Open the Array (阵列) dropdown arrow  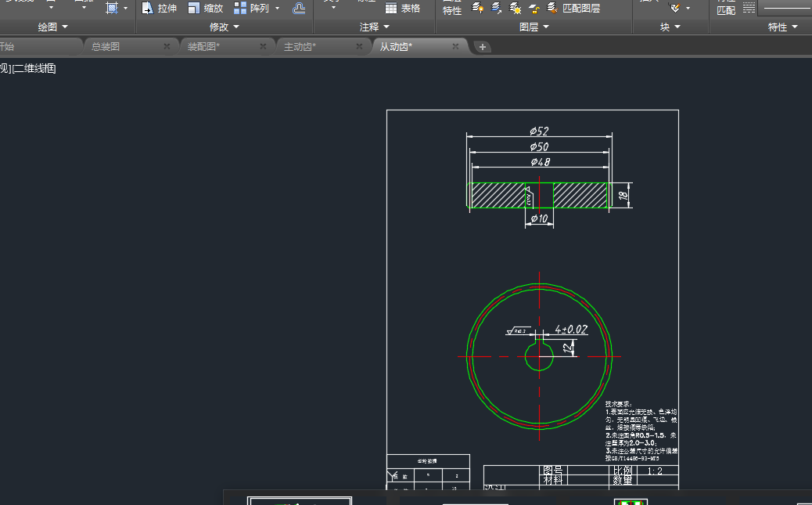[277, 9]
